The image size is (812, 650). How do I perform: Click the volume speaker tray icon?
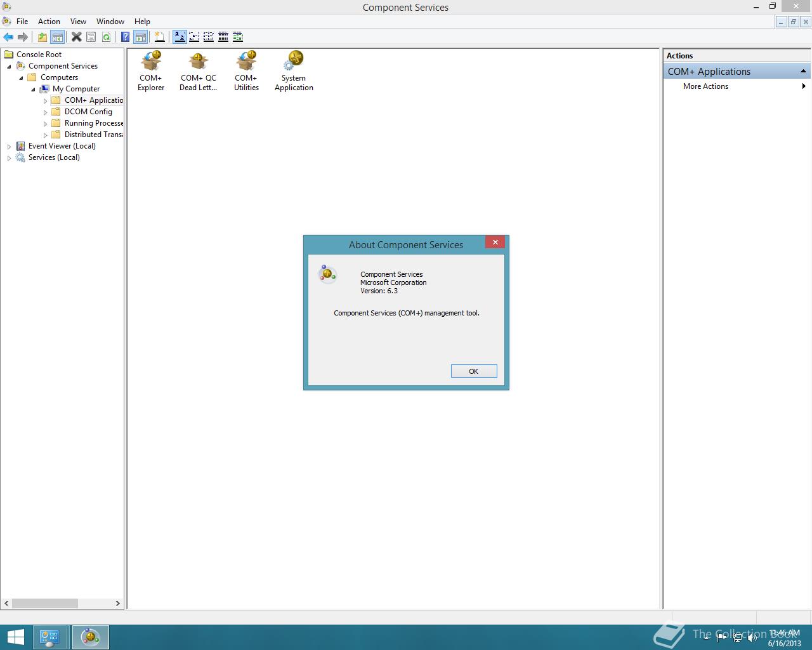pyautogui.click(x=752, y=638)
